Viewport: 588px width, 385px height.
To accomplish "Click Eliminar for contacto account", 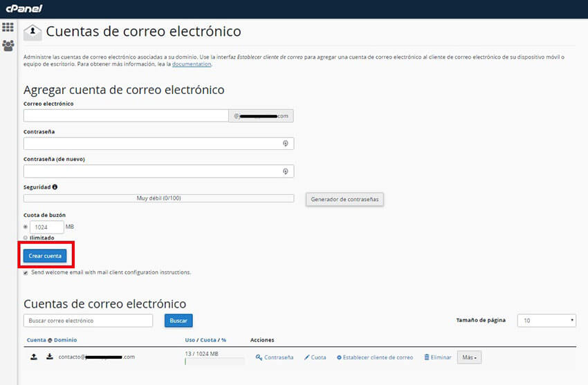I will point(438,357).
